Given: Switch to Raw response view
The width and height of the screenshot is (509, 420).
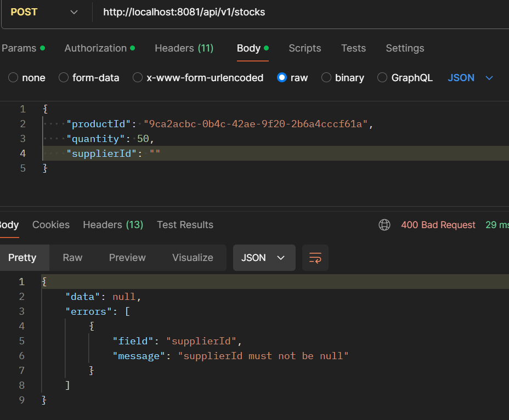Looking at the screenshot, I should (x=72, y=258).
